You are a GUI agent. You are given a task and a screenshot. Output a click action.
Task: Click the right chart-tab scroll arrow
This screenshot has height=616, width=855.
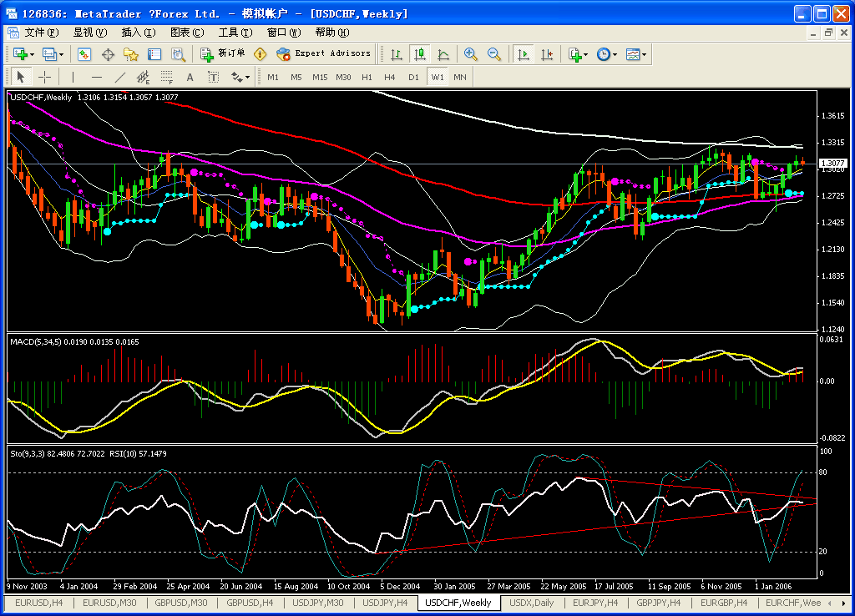[843, 603]
